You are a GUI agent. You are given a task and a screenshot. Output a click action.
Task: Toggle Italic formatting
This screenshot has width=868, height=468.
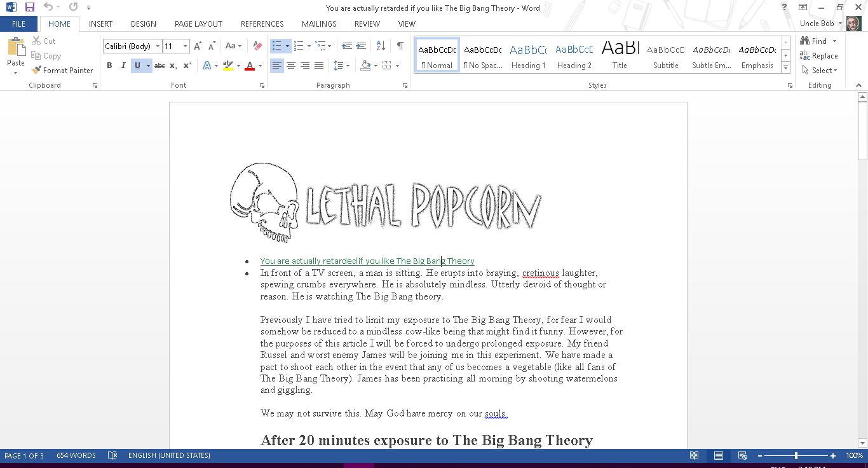pos(123,65)
